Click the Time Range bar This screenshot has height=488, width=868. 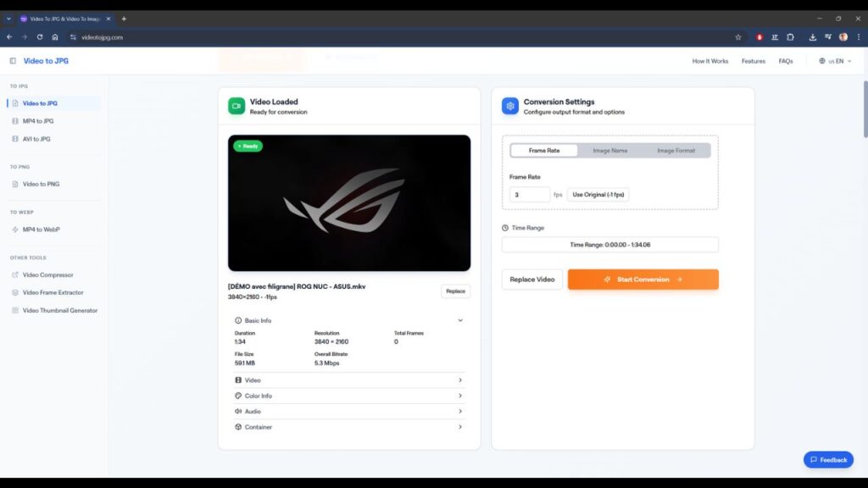(609, 244)
